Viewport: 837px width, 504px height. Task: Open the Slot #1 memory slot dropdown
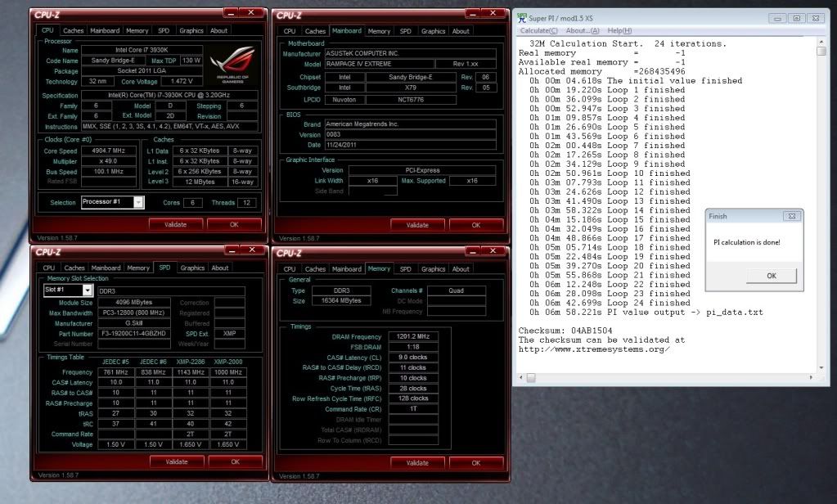coord(87,290)
